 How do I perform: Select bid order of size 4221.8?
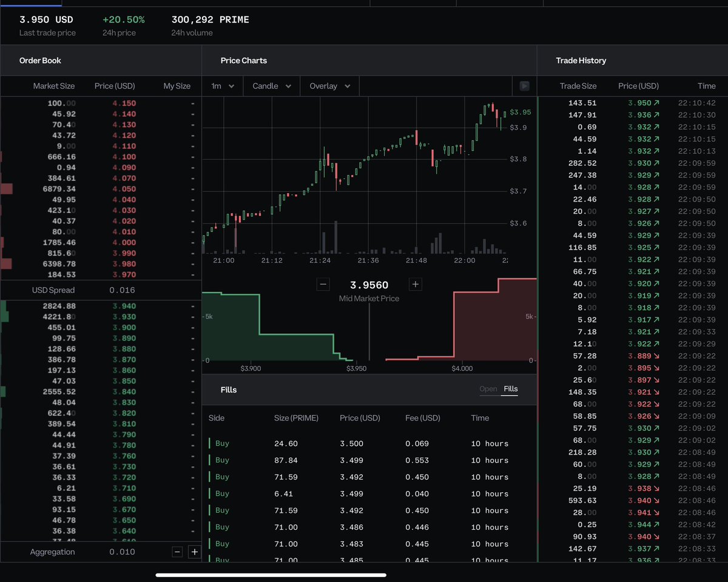click(x=101, y=317)
